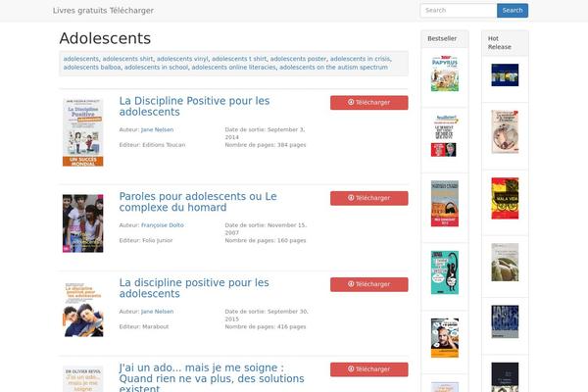Open title 'La Discipline Positive pour les adolescents' (Toucan)
This screenshot has width=588, height=392.
point(194,106)
